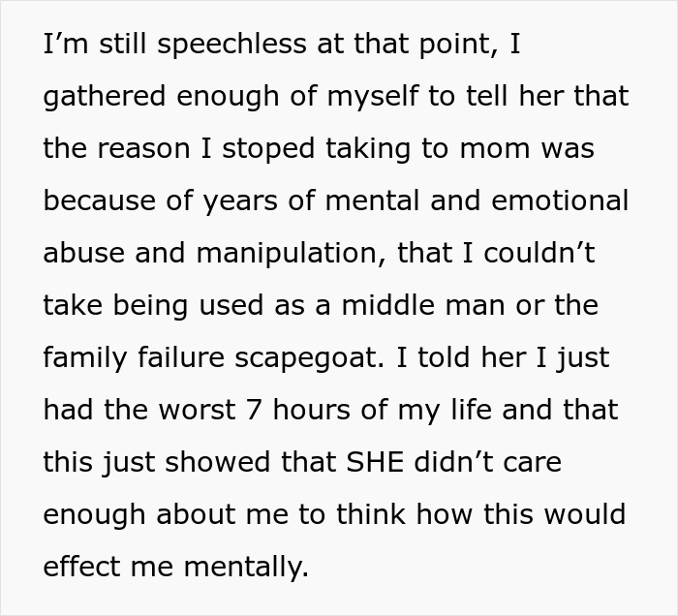Click the word "gathered" starting the second line
Image resolution: width=678 pixels, height=616 pixels.
tap(105, 97)
